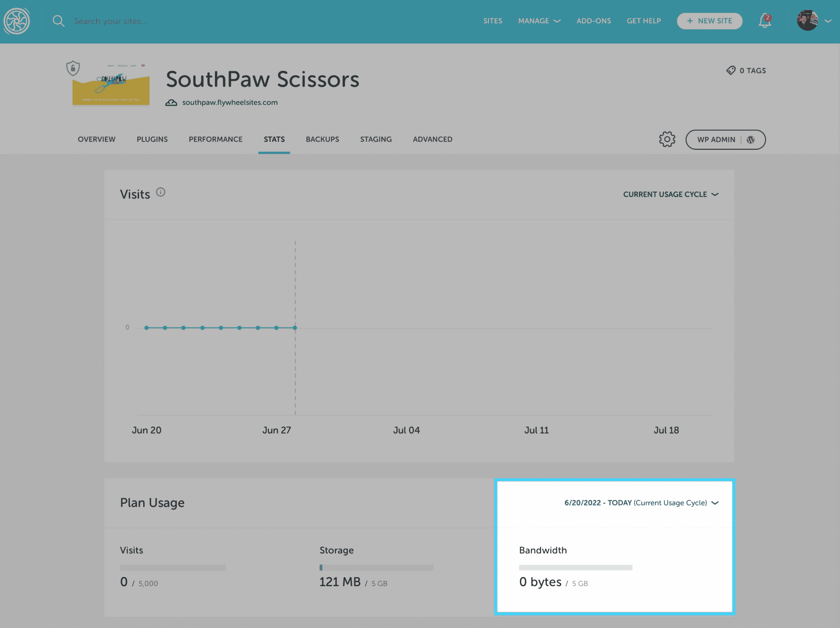Open the user avatar menu

coord(807,20)
